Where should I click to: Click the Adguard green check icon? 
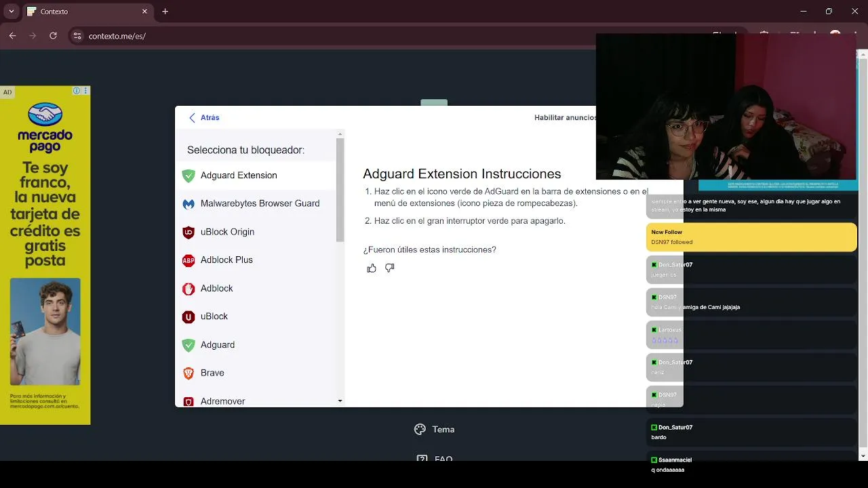pos(189,345)
